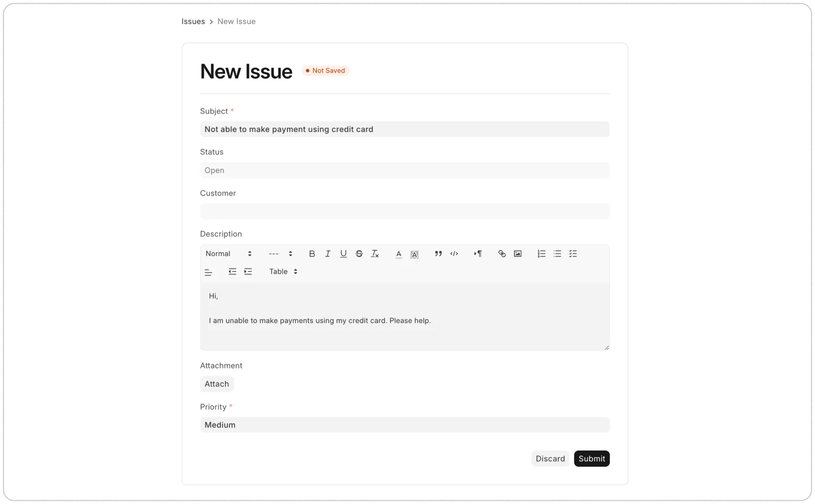Open the Priority selector showing Medium
815x504 pixels.
[x=404, y=424]
